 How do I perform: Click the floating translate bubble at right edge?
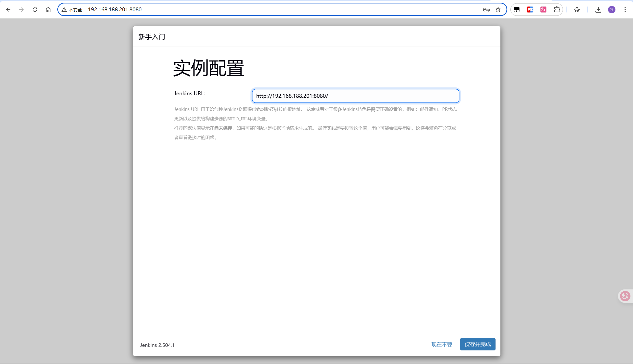click(x=625, y=296)
